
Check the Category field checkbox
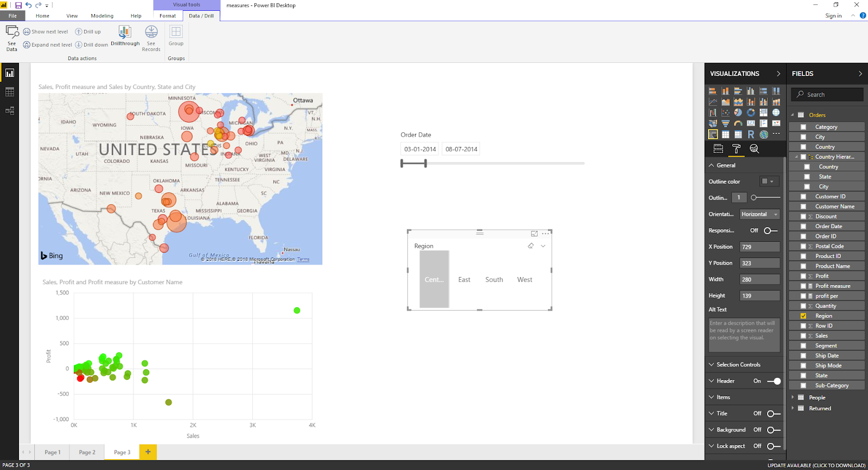tap(803, 127)
